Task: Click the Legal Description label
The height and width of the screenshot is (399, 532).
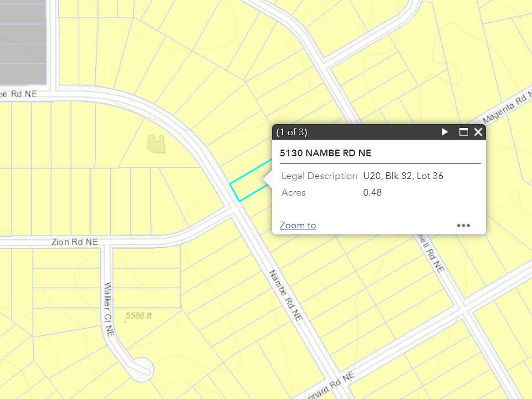Action: point(319,176)
